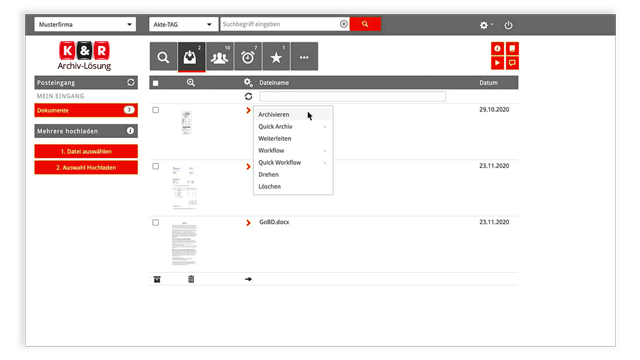Click the K&R Archiv-Lösung logo

tap(84, 56)
